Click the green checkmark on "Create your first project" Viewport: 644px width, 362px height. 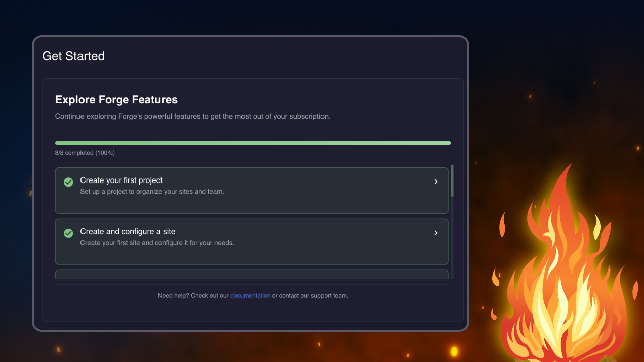click(68, 182)
